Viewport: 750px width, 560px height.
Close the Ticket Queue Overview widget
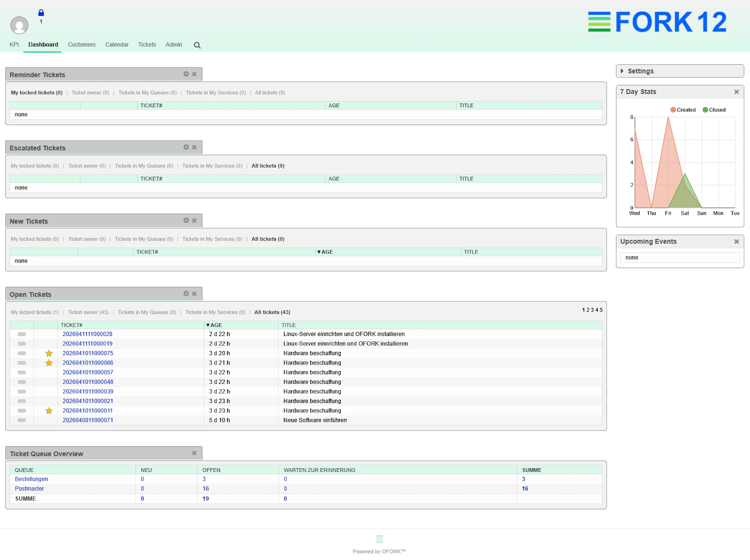coord(195,453)
